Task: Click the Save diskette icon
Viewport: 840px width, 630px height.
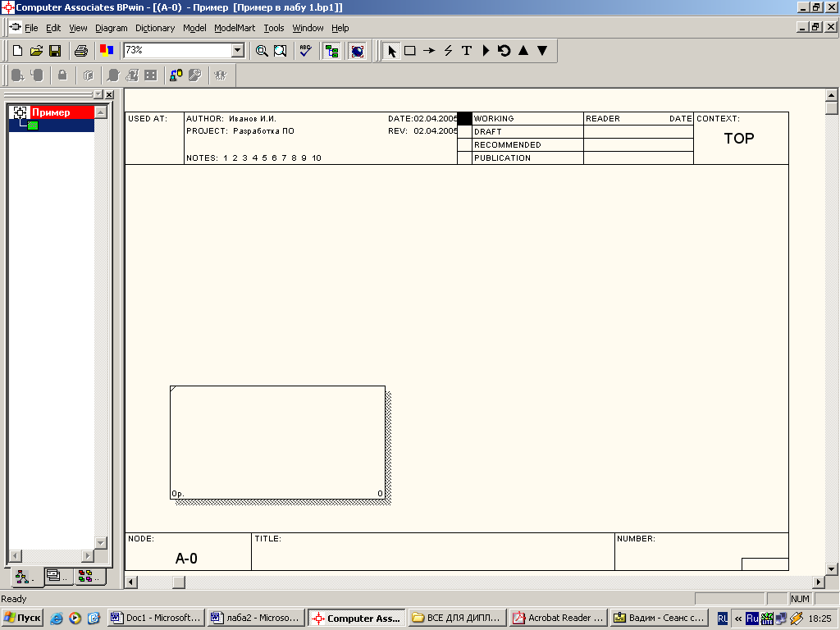Action: (55, 51)
